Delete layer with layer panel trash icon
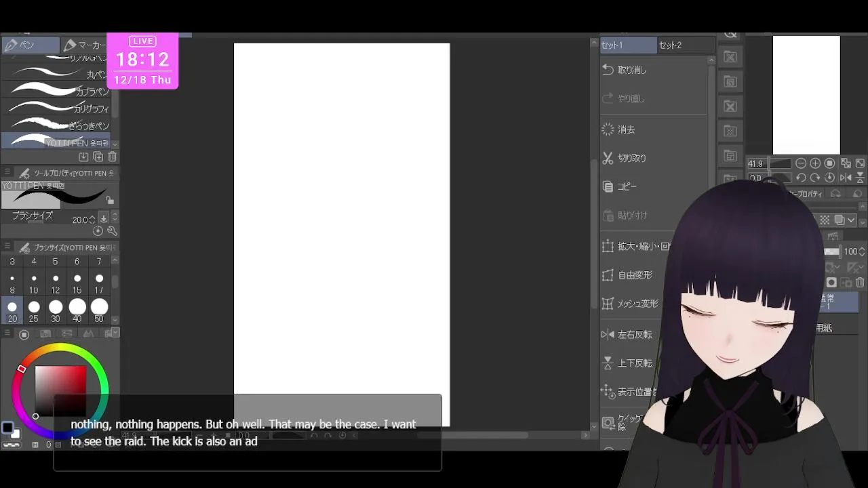Image resolution: width=868 pixels, height=488 pixels. tap(860, 283)
